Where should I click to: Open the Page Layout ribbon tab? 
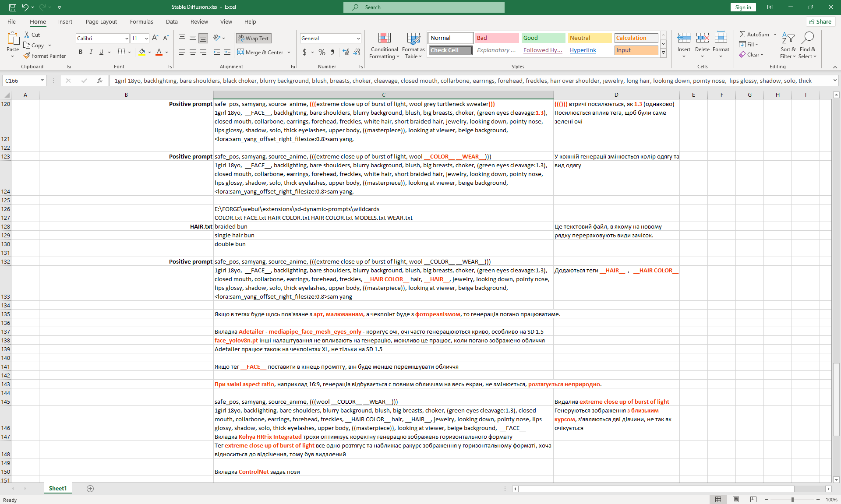point(101,22)
